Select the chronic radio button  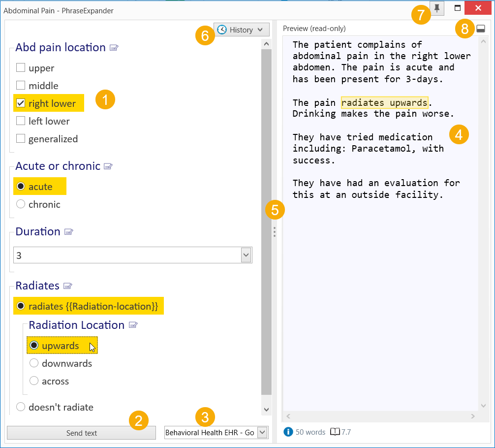(x=21, y=204)
